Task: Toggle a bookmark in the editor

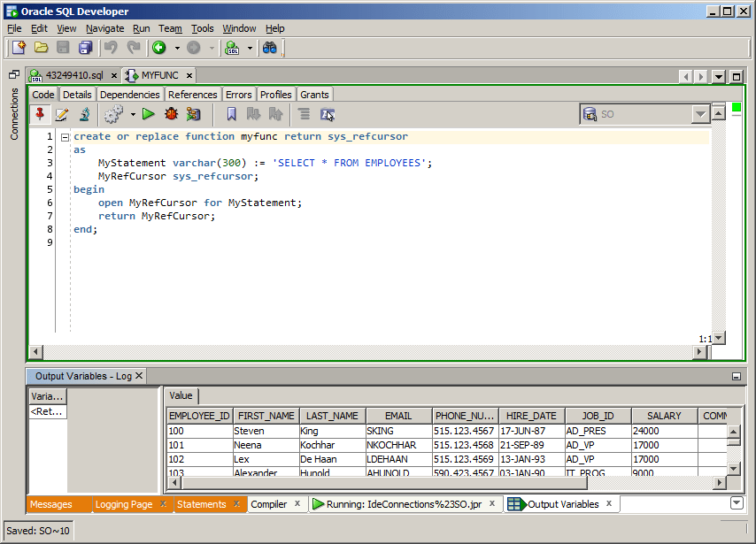Action: coord(232,114)
